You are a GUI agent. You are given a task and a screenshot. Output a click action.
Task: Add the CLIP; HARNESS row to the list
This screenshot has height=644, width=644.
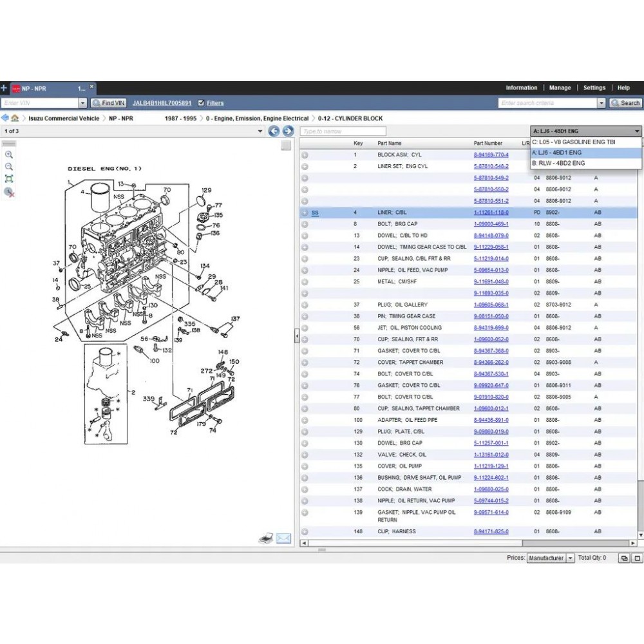[305, 532]
